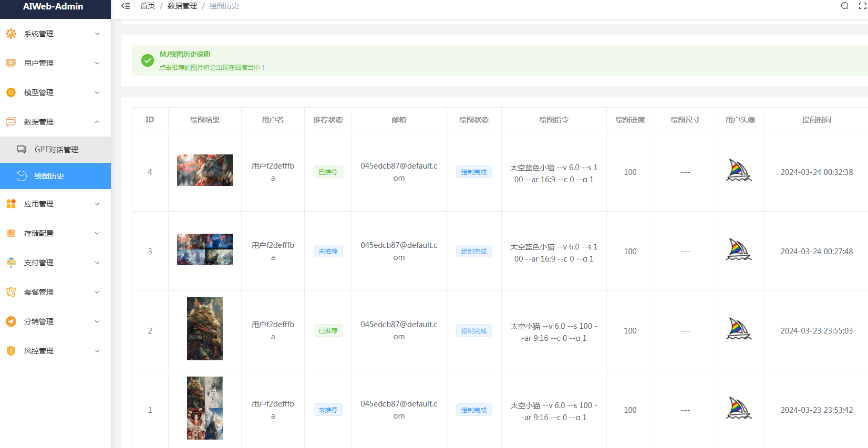Collapse the 数据管理 menu section
This screenshot has height=448, width=868.
coord(55,122)
